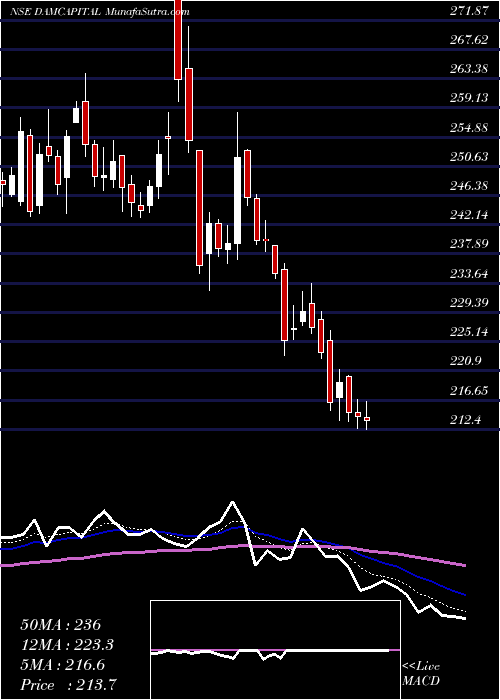Click the 250.63 price axis label
The image size is (500, 700).
469,157
